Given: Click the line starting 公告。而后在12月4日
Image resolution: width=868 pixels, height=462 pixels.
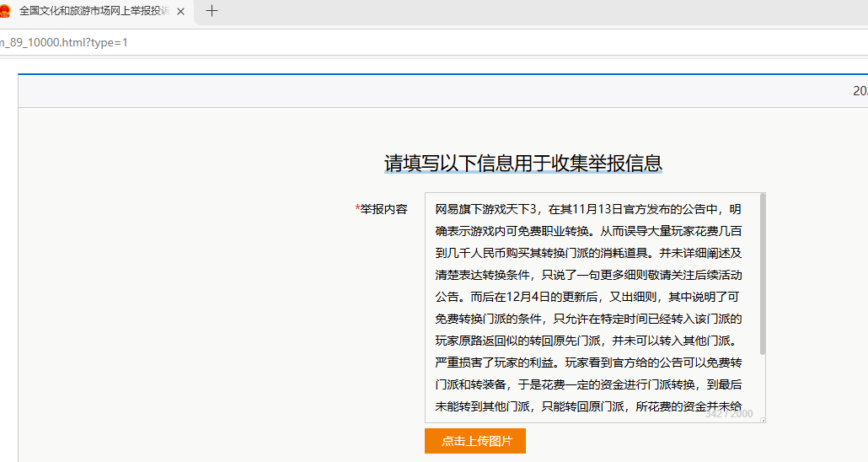Looking at the screenshot, I should (x=587, y=297).
